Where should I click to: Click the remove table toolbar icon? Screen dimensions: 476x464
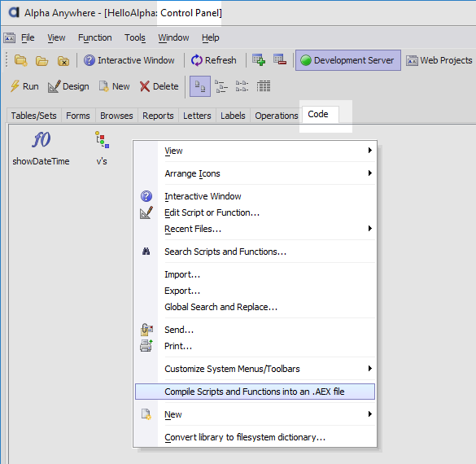(280, 59)
